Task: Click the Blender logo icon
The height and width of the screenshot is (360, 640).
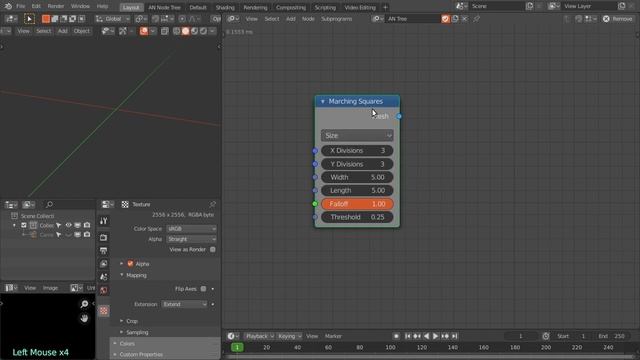Action: pyautogui.click(x=8, y=6)
